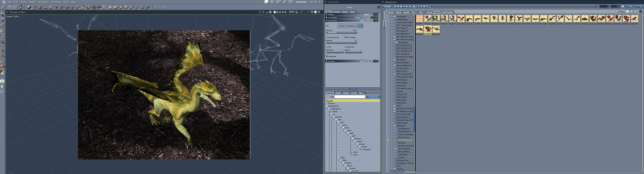Open the Background HDRI type dropdown
Viewport: 644px width, 174px height.
pyautogui.click(x=365, y=20)
